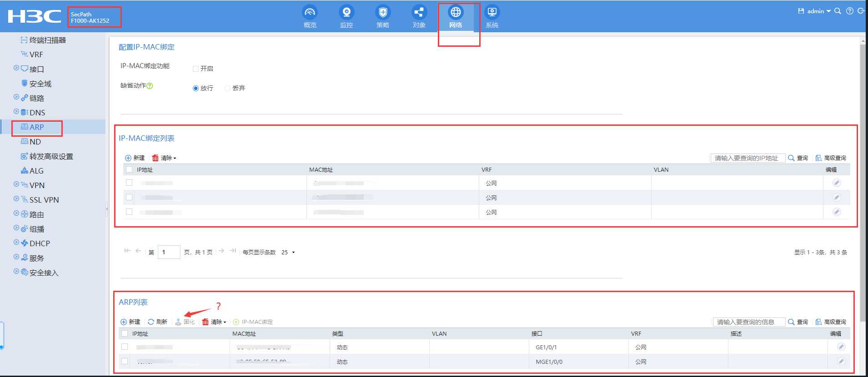Check the ARP row with interface GE1/0/1
This screenshot has height=377, width=868.
pos(125,347)
